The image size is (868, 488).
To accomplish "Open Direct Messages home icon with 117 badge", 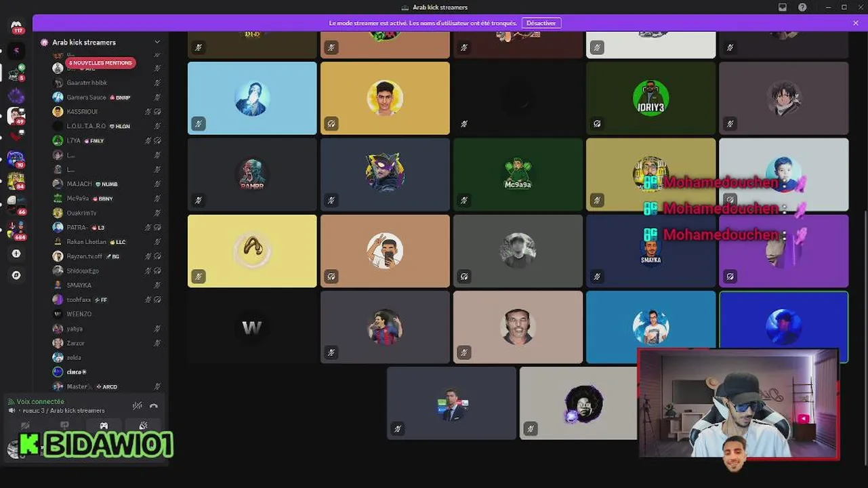I will pyautogui.click(x=16, y=26).
